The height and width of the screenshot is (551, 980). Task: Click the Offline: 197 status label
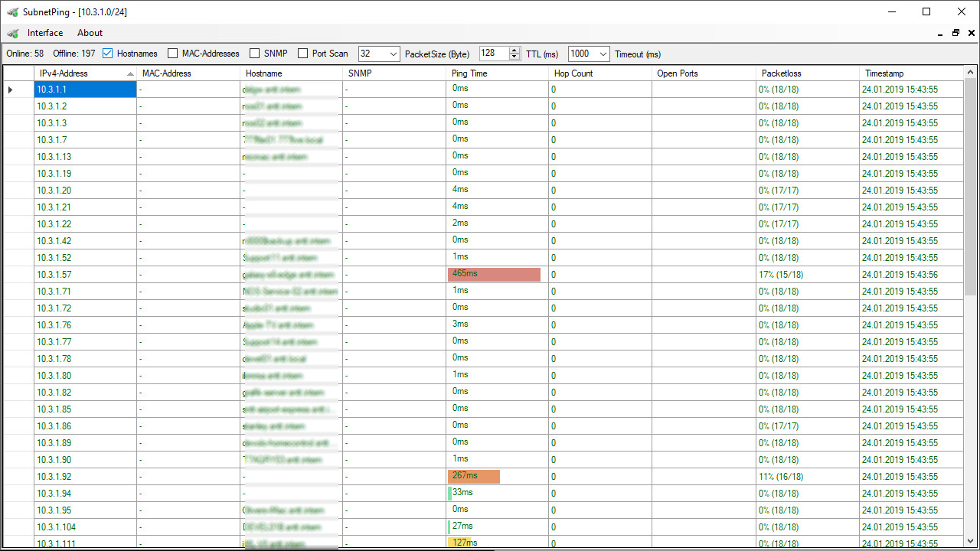click(x=74, y=54)
